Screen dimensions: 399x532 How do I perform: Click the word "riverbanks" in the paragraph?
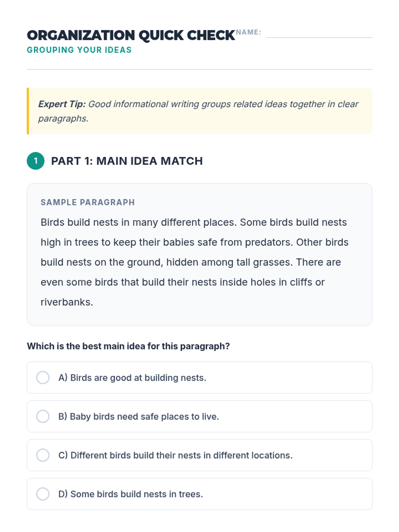(66, 302)
